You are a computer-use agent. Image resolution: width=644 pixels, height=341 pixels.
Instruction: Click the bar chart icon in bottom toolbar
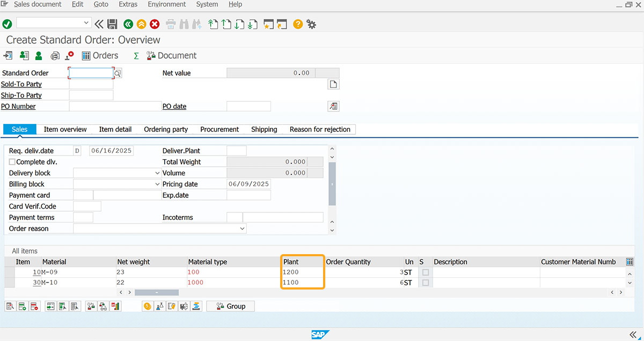(115, 306)
